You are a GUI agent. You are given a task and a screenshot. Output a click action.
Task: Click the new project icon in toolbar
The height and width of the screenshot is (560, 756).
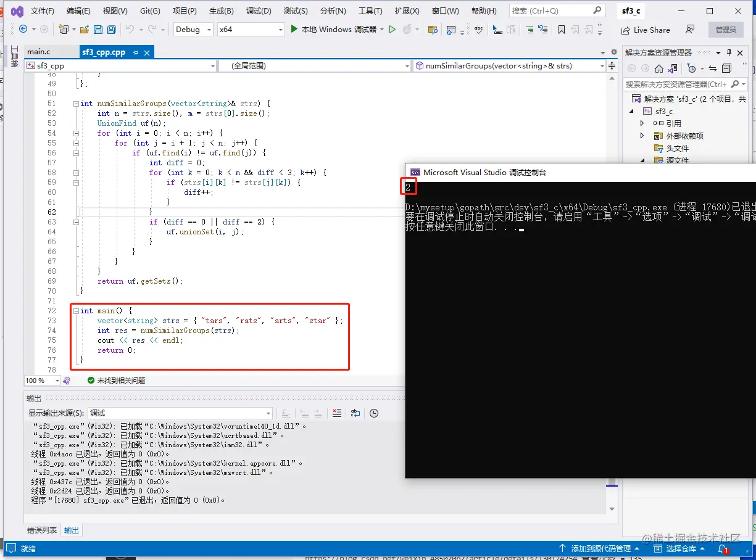tap(64, 29)
